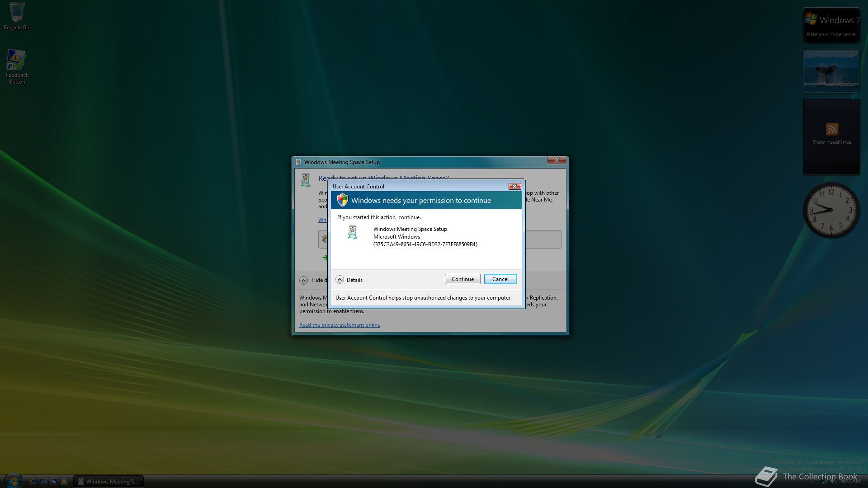The width and height of the screenshot is (868, 488).
Task: Close the User Account Control dialog
Action: pyautogui.click(x=514, y=186)
